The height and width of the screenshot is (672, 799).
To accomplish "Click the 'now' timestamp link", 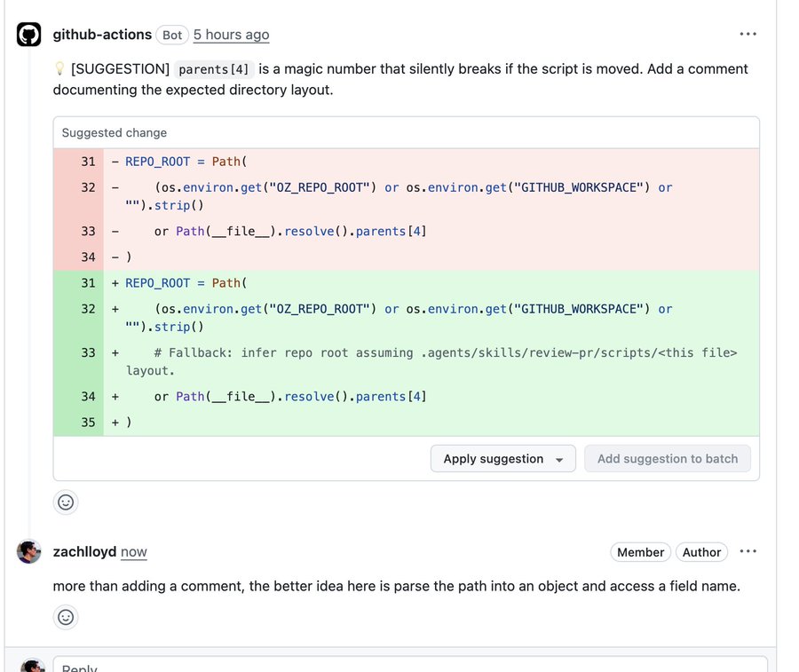I will pos(133,552).
